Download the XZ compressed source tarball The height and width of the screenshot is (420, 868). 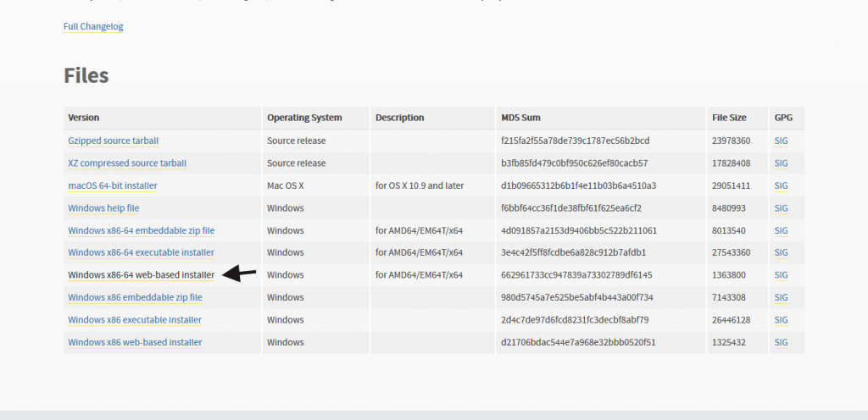tap(127, 163)
